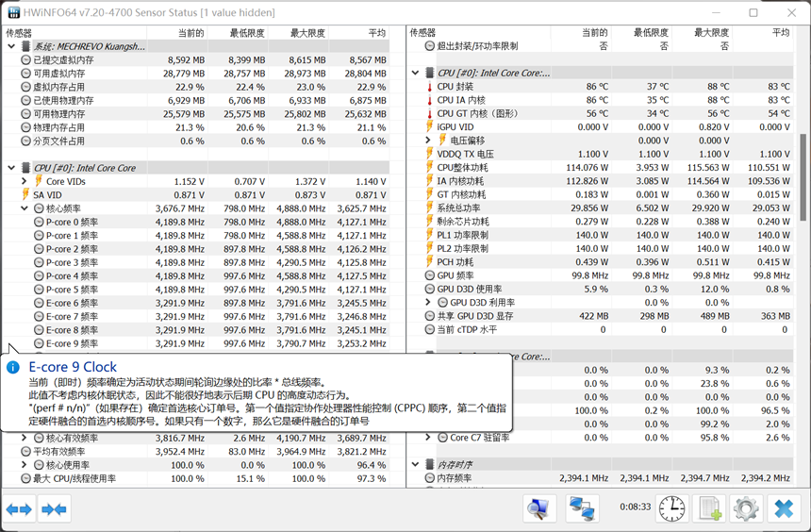Expand the Core VIDs row
This screenshot has width=811, height=532.
(x=25, y=181)
